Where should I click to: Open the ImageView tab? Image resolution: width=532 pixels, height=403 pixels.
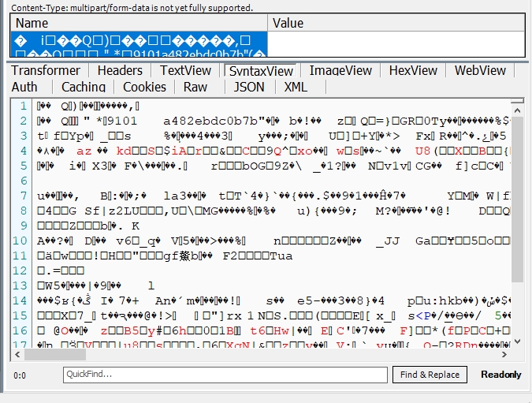tap(340, 71)
